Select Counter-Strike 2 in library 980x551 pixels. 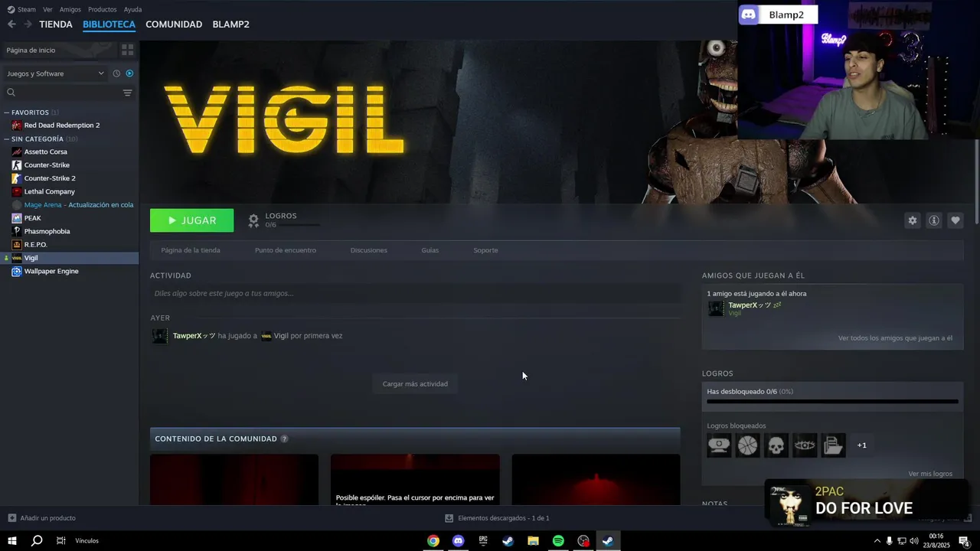click(50, 178)
